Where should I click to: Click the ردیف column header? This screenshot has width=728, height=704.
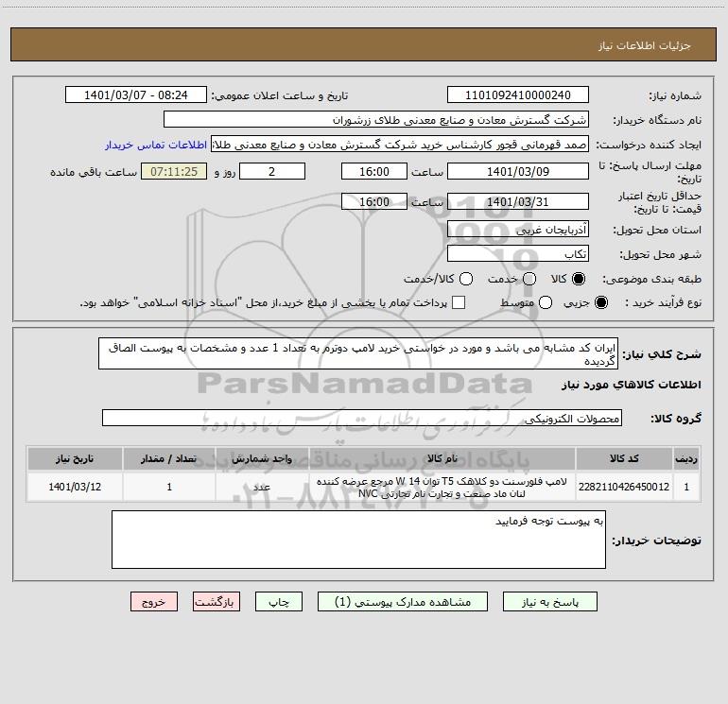click(686, 459)
